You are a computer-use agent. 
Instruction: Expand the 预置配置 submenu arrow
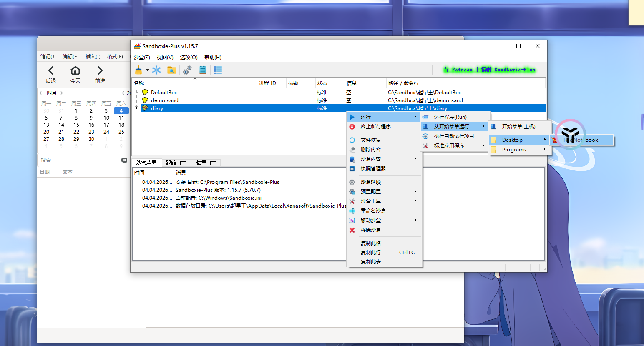pos(415,191)
